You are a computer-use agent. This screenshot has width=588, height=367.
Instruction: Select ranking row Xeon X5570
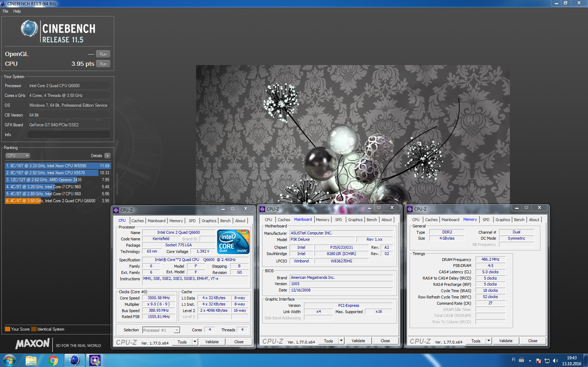point(57,173)
